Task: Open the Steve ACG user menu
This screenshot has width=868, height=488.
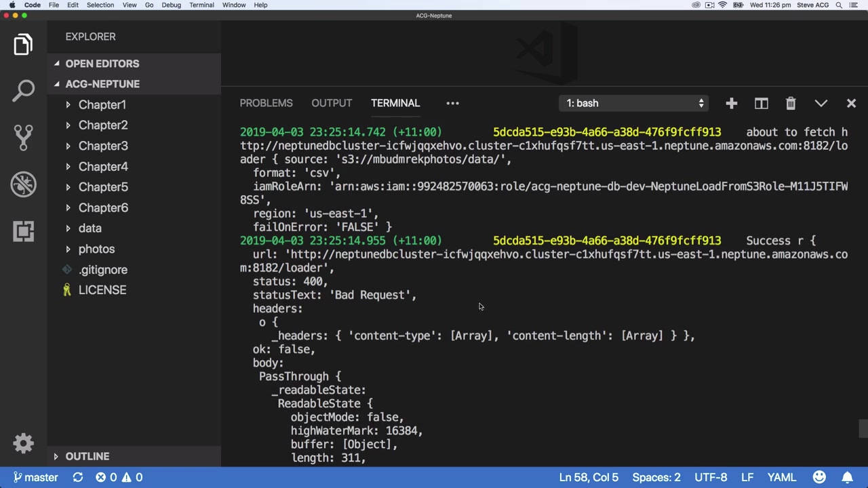Action: pos(812,5)
